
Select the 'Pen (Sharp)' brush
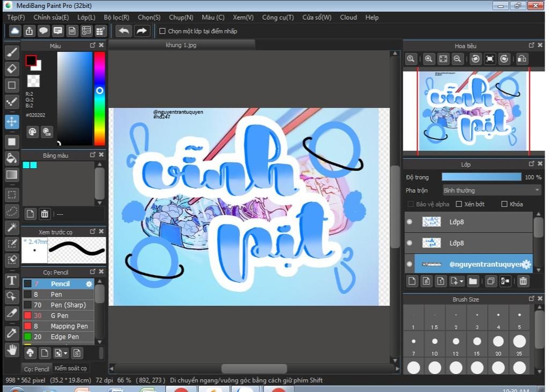(58, 305)
